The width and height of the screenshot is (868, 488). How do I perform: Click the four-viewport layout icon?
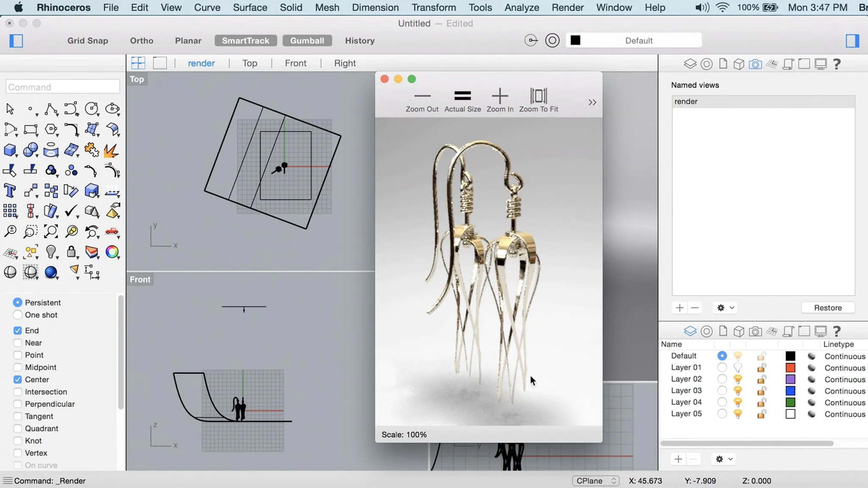138,63
